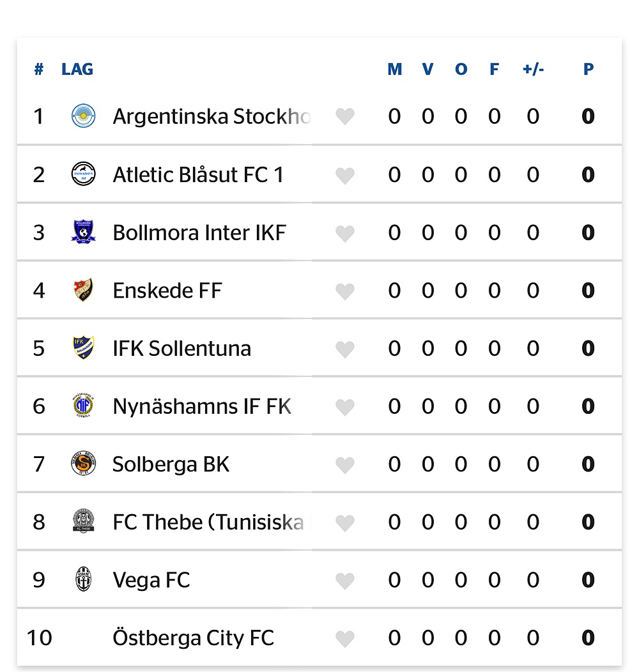Sort table by the P points column
The width and height of the screenshot is (639, 672).
(x=589, y=69)
